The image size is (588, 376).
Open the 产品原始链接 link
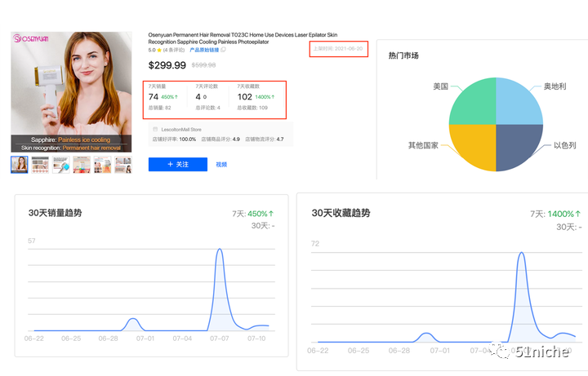(x=204, y=50)
